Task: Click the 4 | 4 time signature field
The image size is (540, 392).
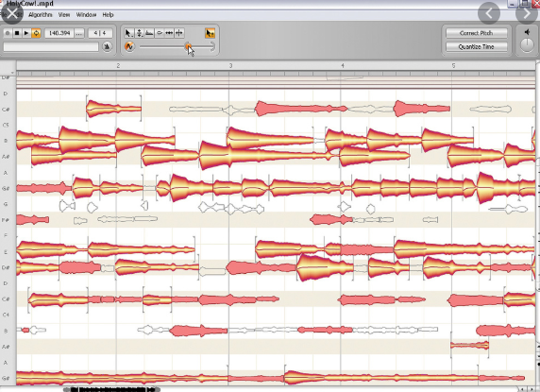Action: click(100, 33)
